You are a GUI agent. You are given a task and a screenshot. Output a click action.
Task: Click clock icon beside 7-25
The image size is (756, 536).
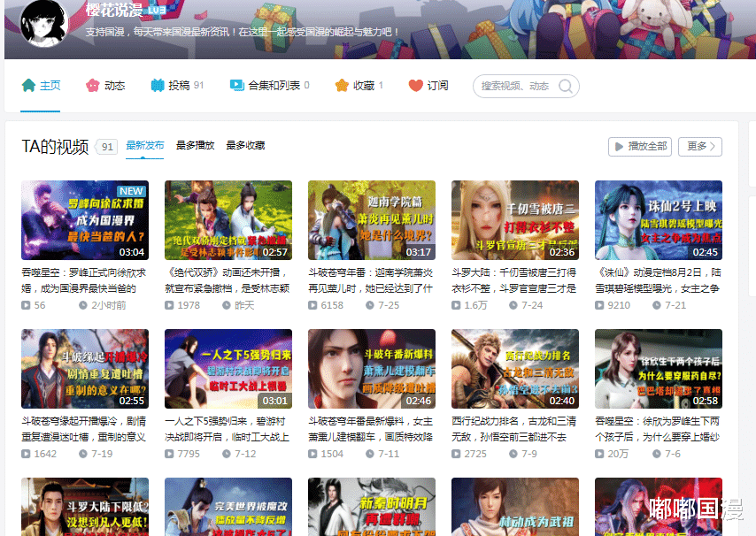tap(370, 305)
